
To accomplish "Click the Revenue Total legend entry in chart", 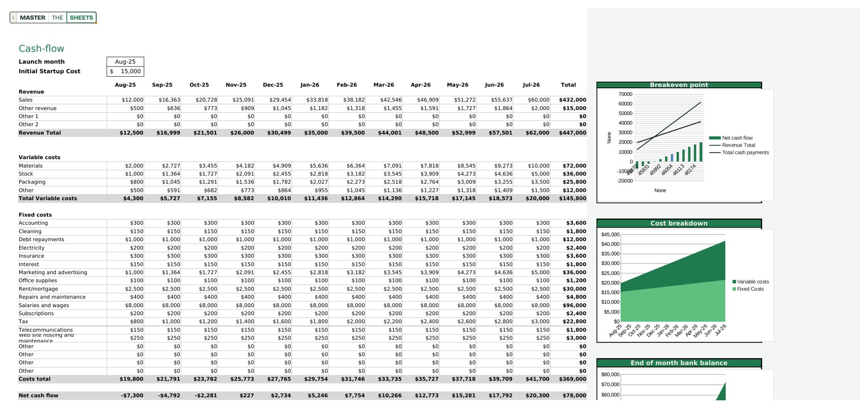I will [732, 145].
